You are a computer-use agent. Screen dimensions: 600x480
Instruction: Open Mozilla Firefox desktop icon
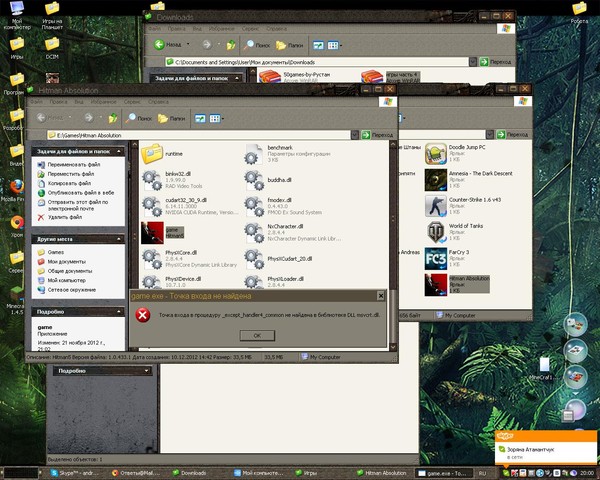point(15,191)
